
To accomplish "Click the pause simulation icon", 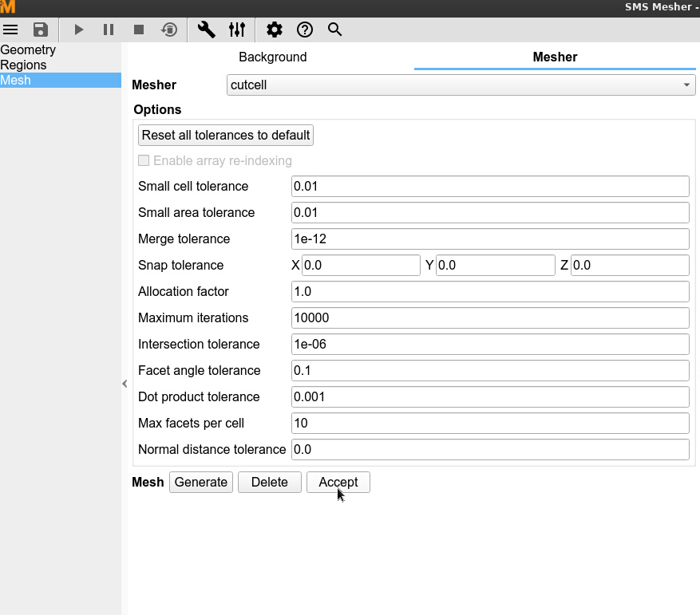I will [109, 30].
